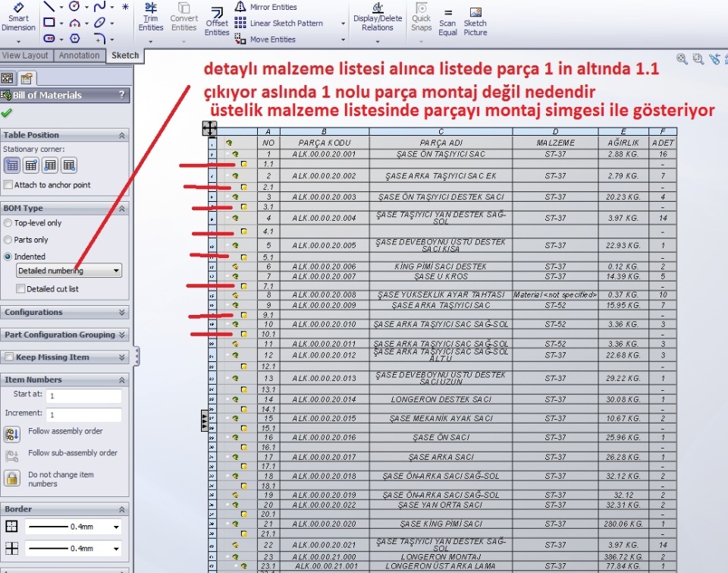Viewport: 728px width, 573px height.
Task: Open the Move Entities dropdown arrow
Action: pos(343,39)
